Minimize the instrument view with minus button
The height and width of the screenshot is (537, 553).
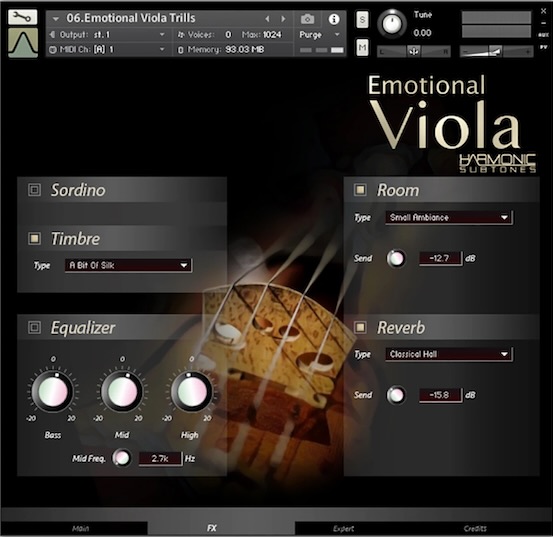point(543,23)
